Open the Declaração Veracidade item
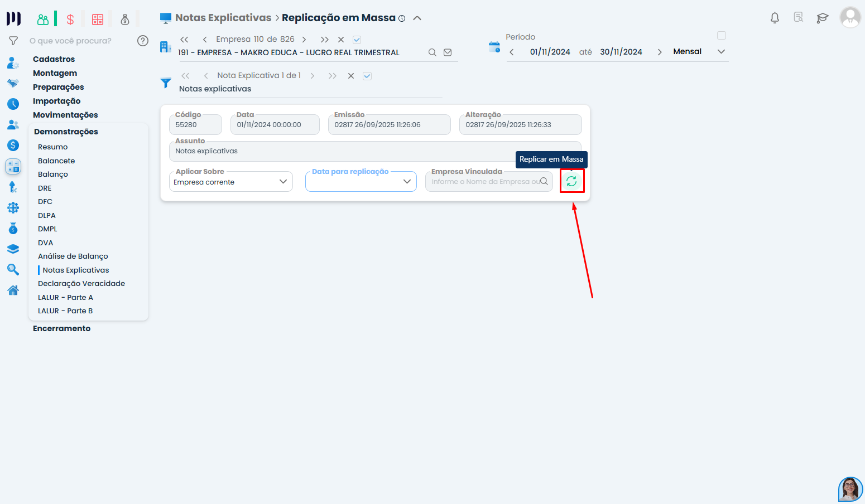The image size is (865, 504). click(81, 284)
